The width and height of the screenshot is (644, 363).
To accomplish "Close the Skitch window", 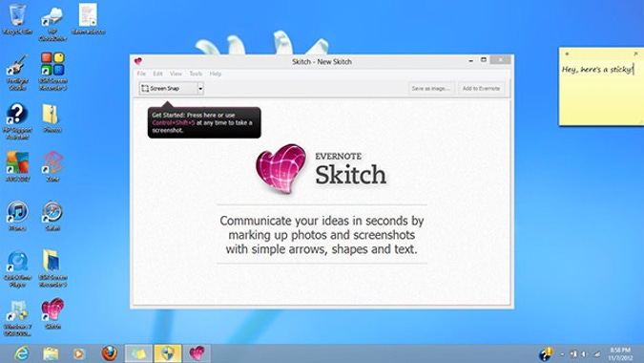I will (500, 60).
